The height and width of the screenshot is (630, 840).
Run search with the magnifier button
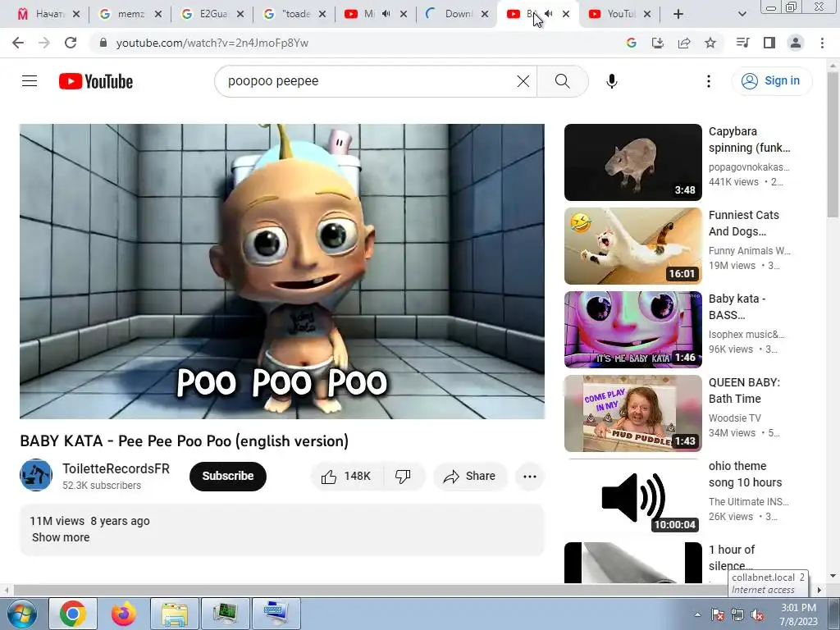coord(563,81)
